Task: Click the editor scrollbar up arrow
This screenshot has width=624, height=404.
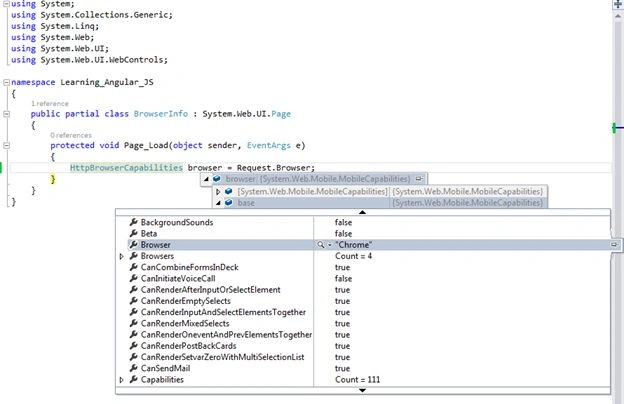Action: 618,16
